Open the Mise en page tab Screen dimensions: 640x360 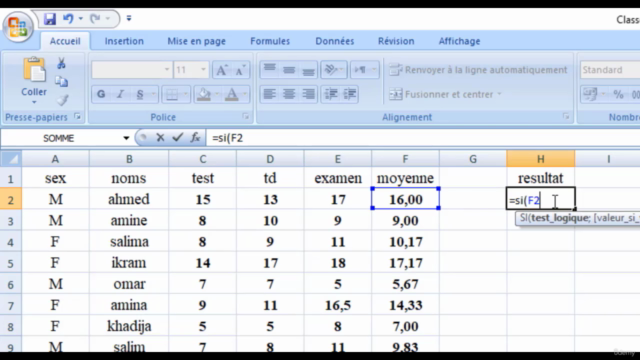pyautogui.click(x=196, y=41)
